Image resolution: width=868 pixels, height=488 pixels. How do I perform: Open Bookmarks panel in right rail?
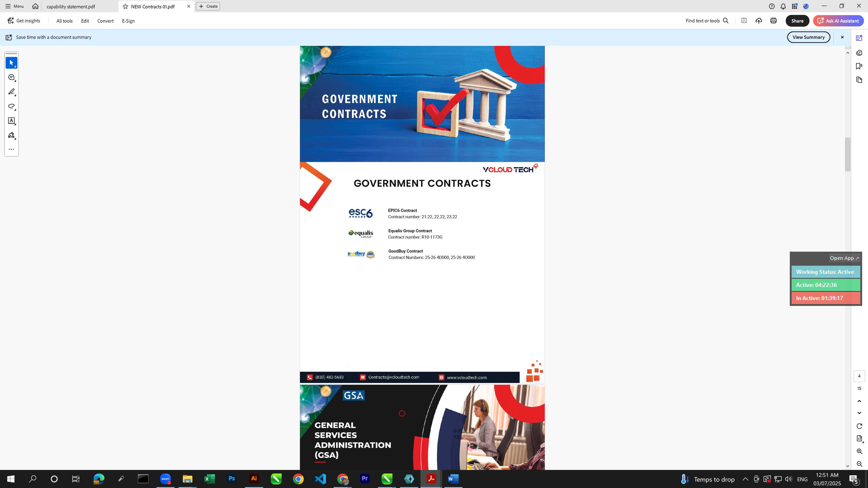859,66
